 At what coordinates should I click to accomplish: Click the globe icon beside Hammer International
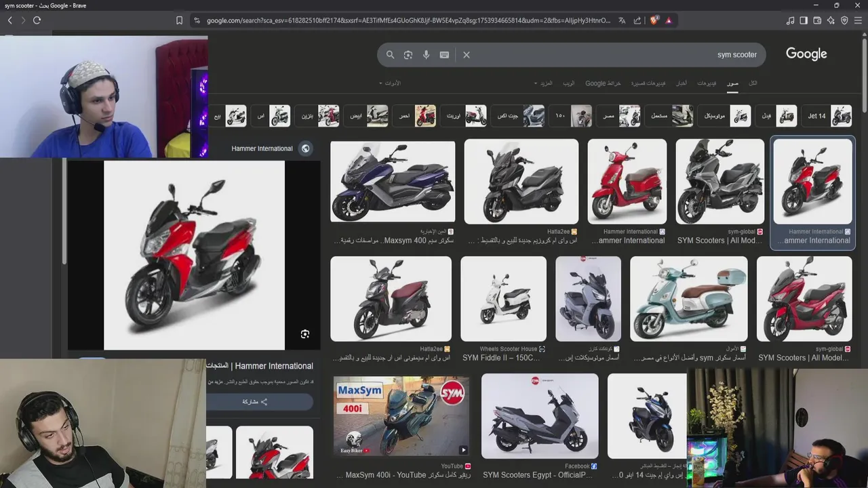(x=306, y=148)
